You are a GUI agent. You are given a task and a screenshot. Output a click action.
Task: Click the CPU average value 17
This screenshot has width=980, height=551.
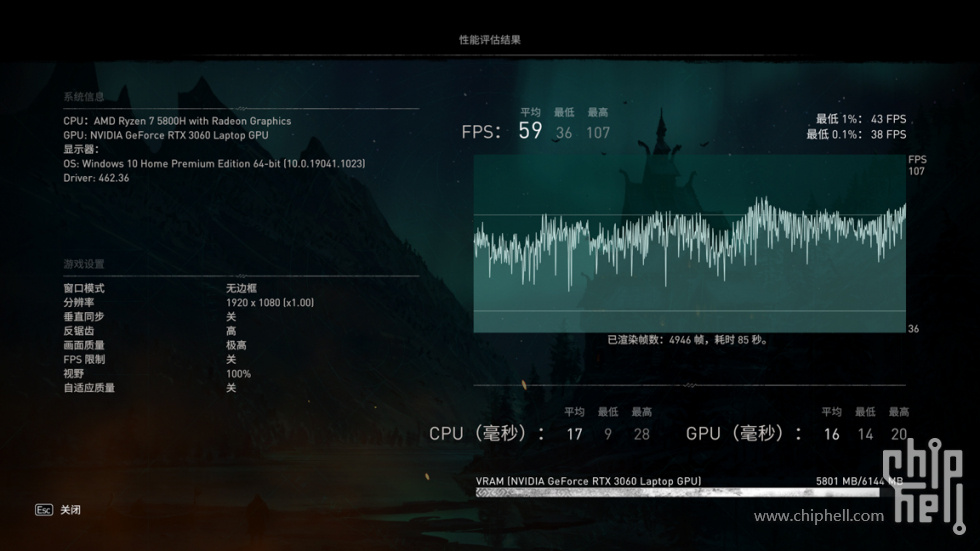click(574, 434)
